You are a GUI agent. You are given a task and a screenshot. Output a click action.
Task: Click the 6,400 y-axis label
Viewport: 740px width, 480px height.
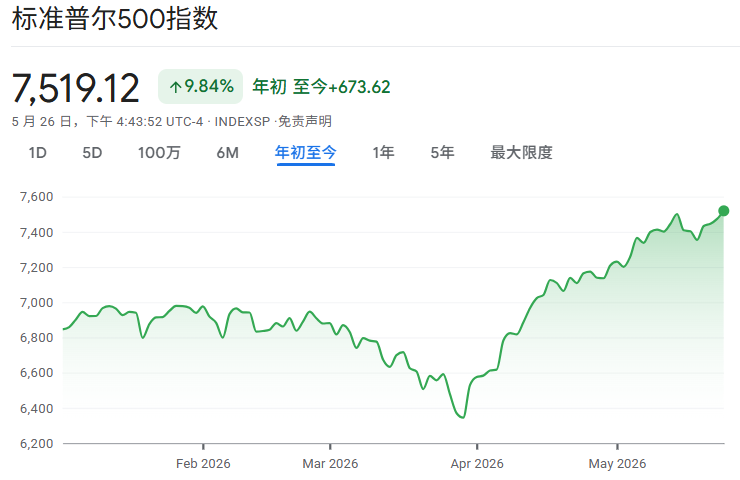tap(36, 408)
